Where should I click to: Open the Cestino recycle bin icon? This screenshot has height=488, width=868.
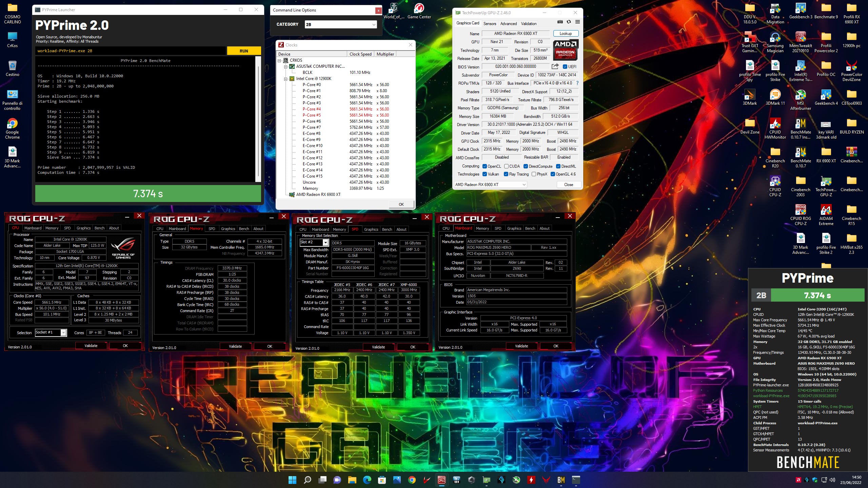pos(12,68)
